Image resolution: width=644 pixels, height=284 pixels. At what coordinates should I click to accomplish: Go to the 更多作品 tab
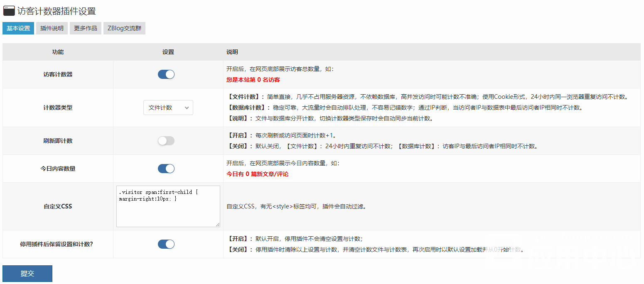86,28
